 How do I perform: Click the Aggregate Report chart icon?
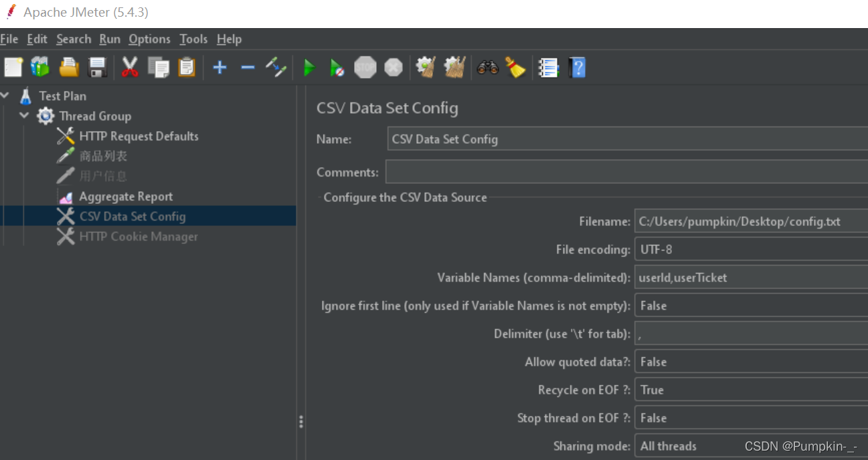[x=66, y=197]
